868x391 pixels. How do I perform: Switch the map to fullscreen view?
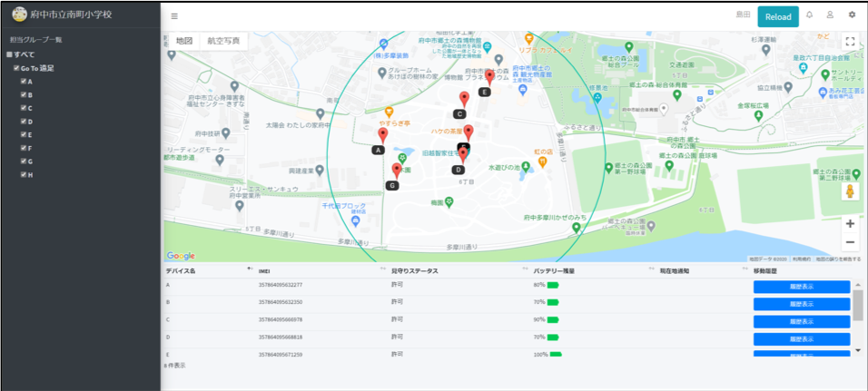[850, 42]
